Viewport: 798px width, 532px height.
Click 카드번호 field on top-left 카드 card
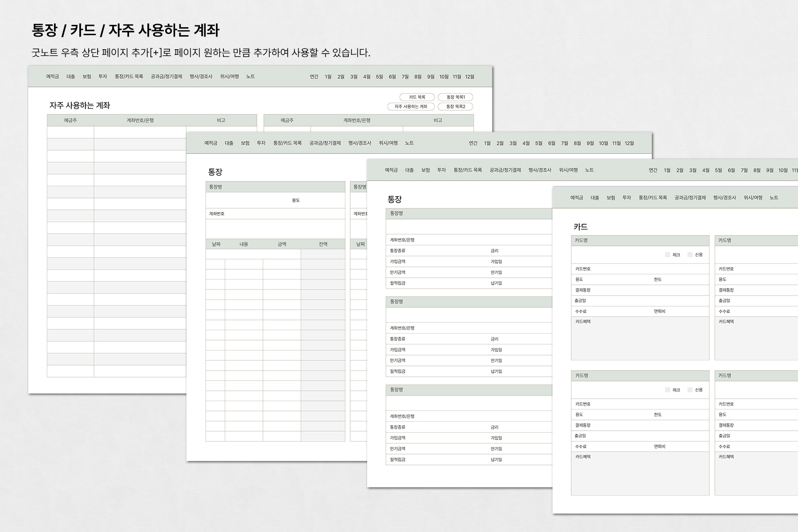coord(640,269)
